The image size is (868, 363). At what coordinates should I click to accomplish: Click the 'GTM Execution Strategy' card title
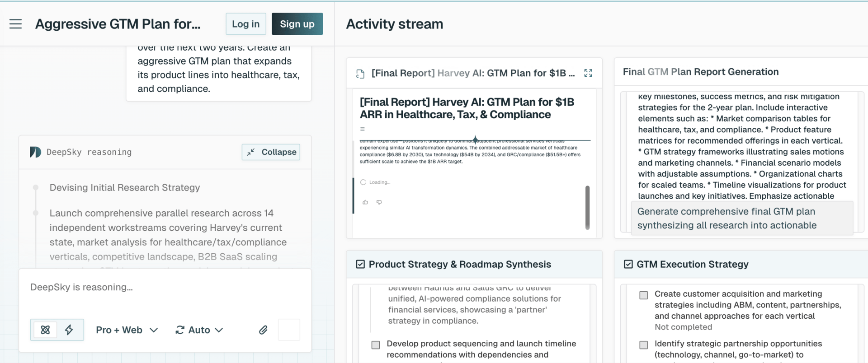(693, 265)
